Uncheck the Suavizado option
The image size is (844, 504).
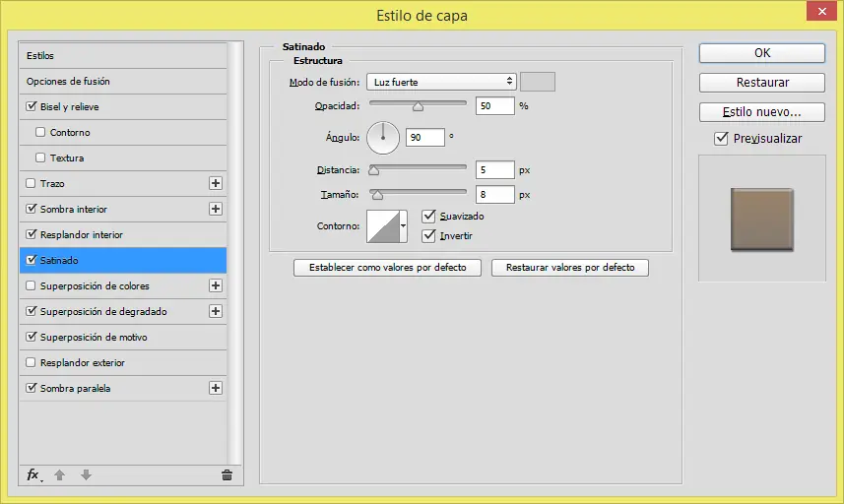tap(428, 217)
